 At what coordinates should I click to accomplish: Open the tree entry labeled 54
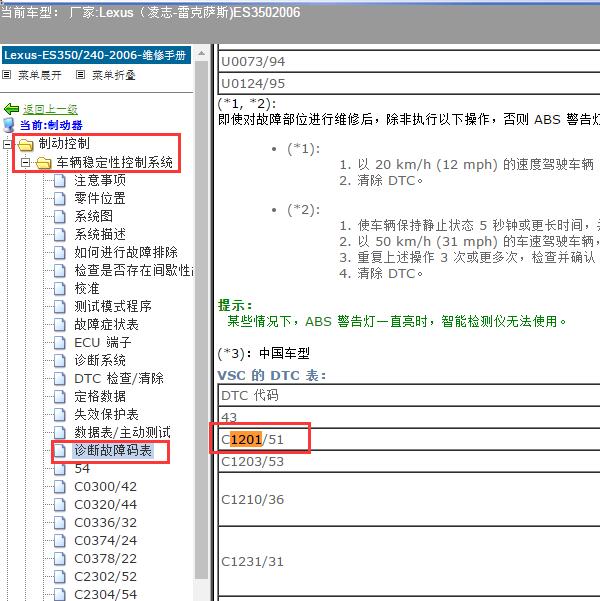tap(82, 468)
